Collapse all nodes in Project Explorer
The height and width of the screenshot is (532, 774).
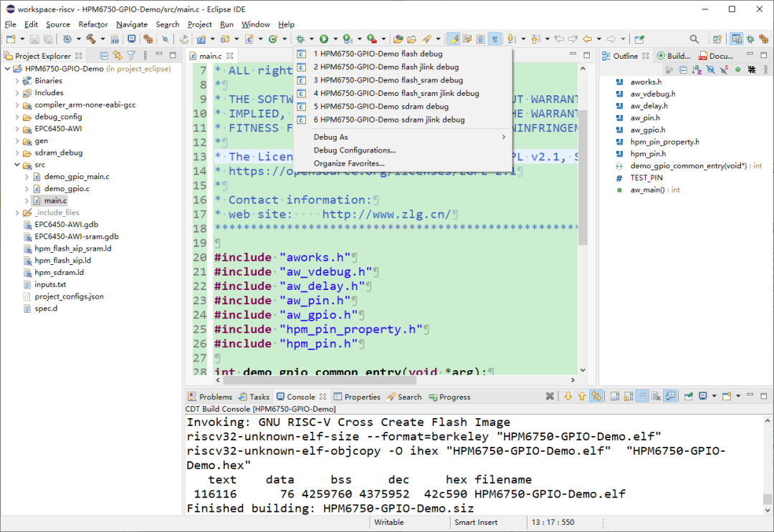(x=104, y=56)
